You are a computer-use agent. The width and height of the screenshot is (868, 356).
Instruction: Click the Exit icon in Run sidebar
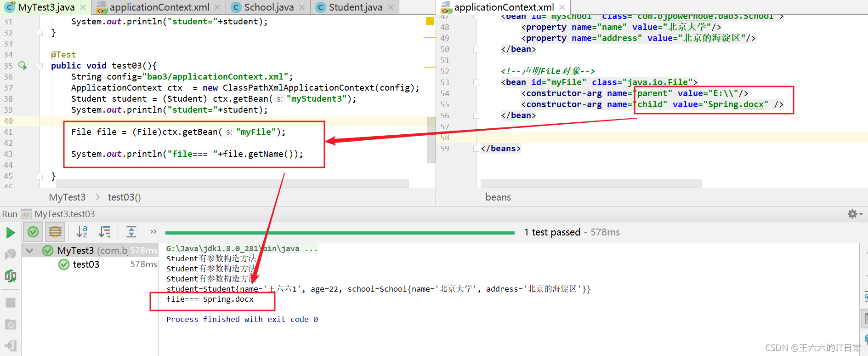point(10,345)
